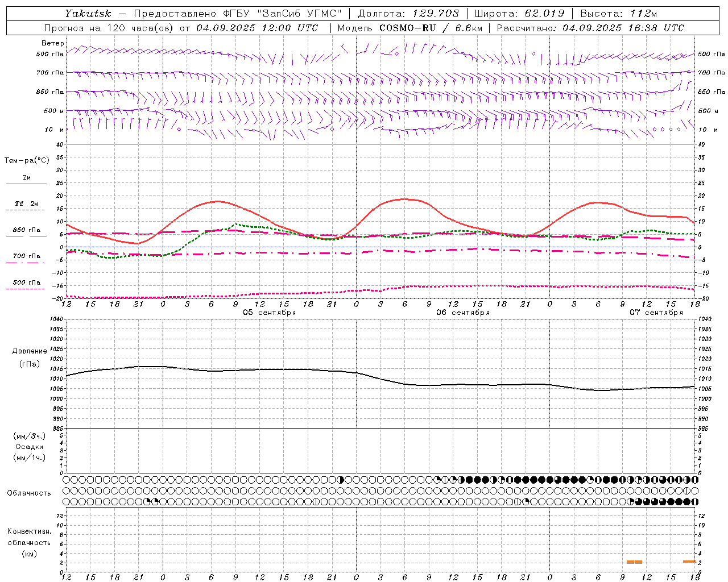Select the 'Широта: 62.019' latitude field
The height and width of the screenshot is (582, 728).
tap(519, 13)
